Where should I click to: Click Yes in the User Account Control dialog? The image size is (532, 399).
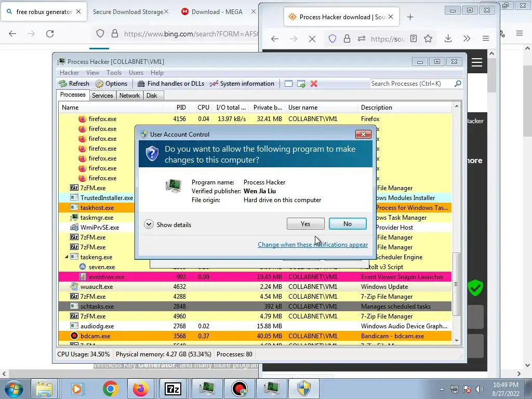pos(305,223)
